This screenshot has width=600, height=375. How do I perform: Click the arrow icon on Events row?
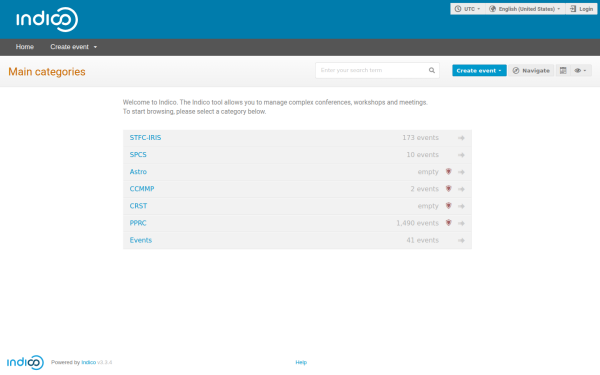tap(461, 240)
